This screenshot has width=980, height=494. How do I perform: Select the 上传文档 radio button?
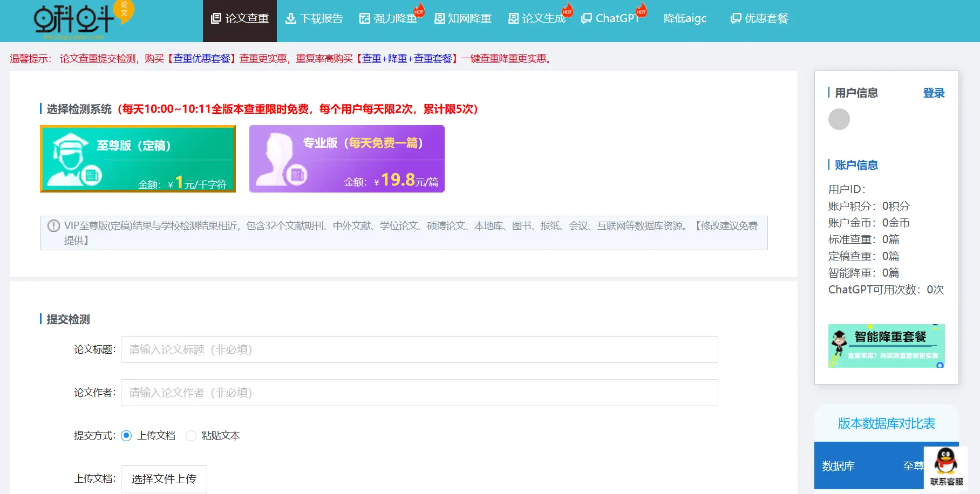[126, 436]
